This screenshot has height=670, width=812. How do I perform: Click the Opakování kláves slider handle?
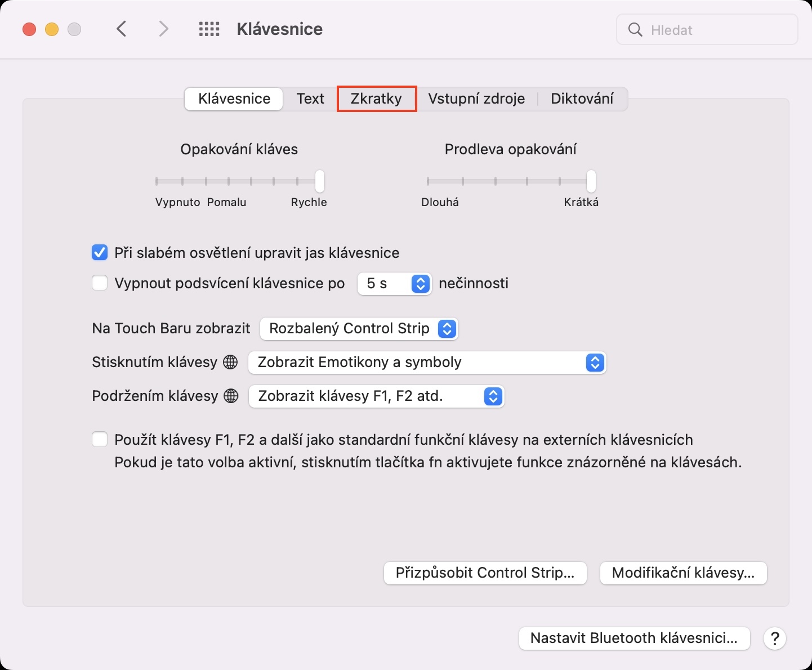coord(320,181)
